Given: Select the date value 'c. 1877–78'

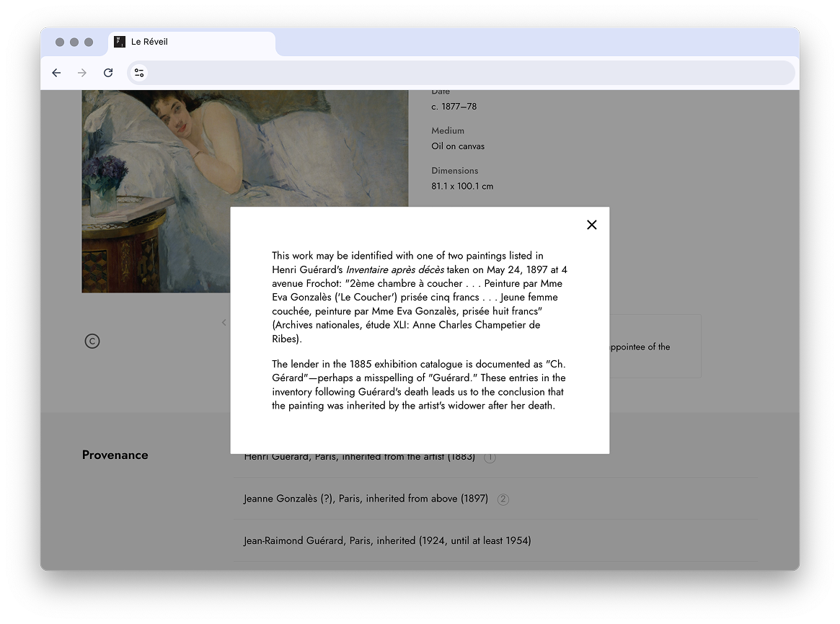Looking at the screenshot, I should click(454, 107).
